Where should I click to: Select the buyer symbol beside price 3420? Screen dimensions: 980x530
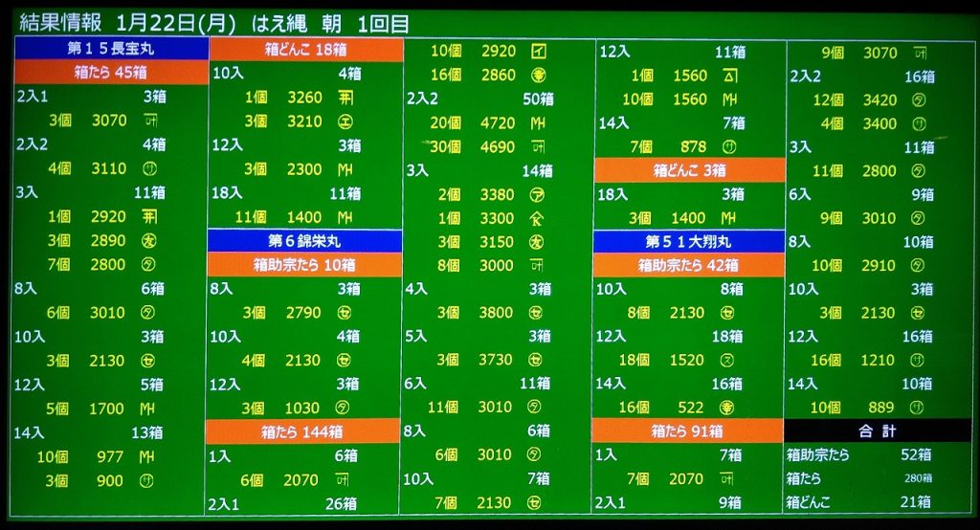click(919, 99)
